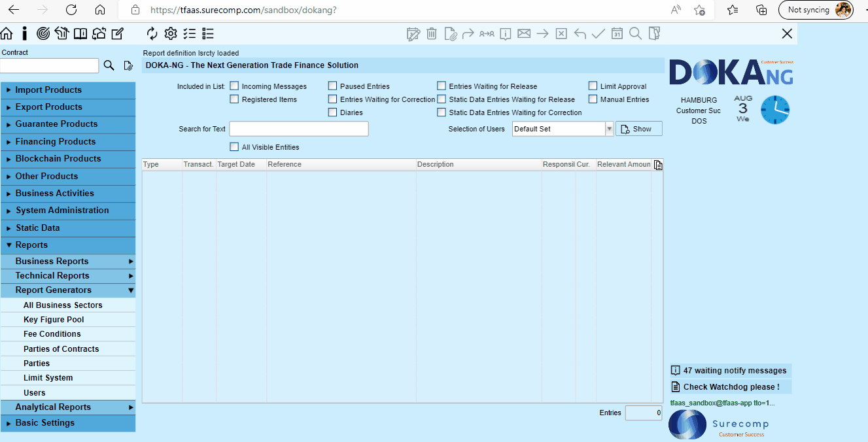Click the checkmark confirm icon

point(598,34)
